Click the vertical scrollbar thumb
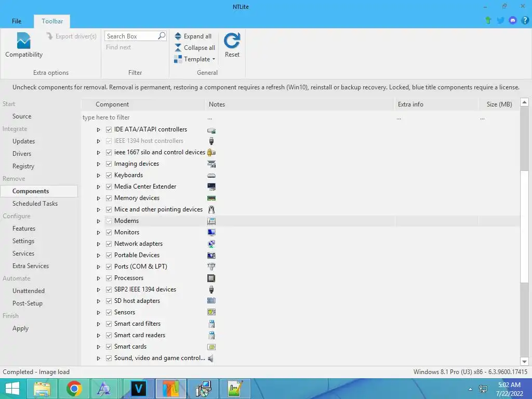532x399 pixels. 524,225
